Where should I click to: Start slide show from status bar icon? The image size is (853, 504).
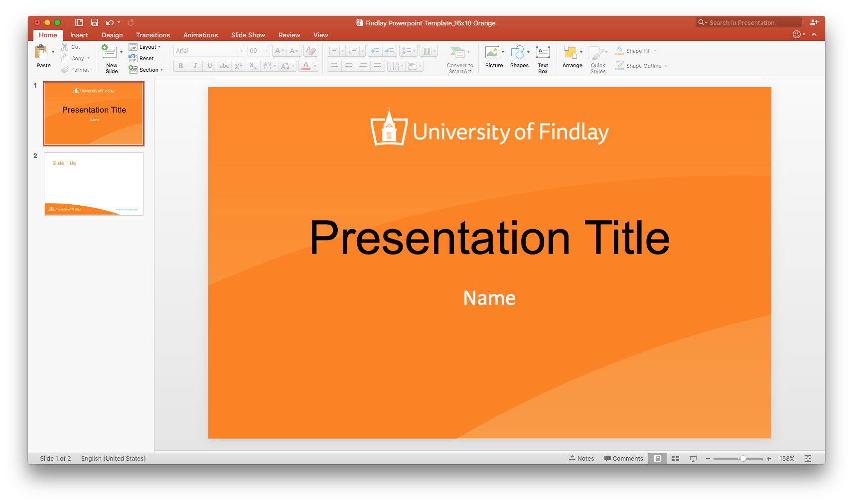(x=693, y=459)
